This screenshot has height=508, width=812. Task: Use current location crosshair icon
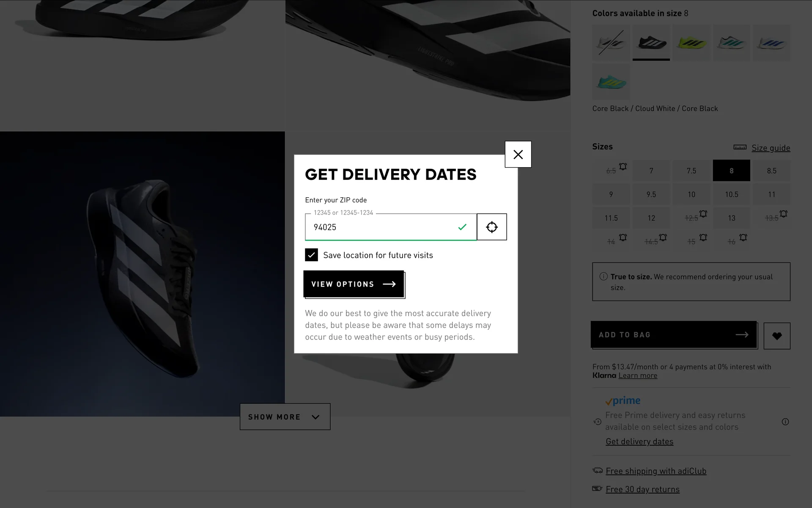(491, 227)
